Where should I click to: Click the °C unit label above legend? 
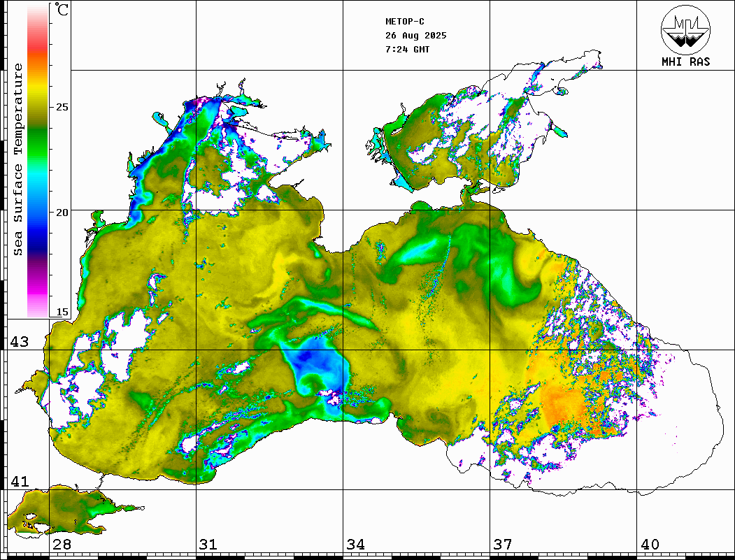click(x=62, y=9)
